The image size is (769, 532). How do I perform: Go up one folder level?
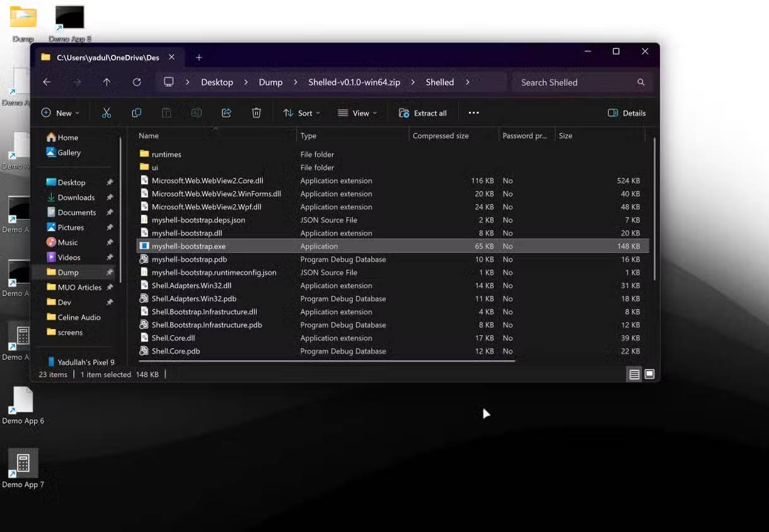[x=107, y=82]
